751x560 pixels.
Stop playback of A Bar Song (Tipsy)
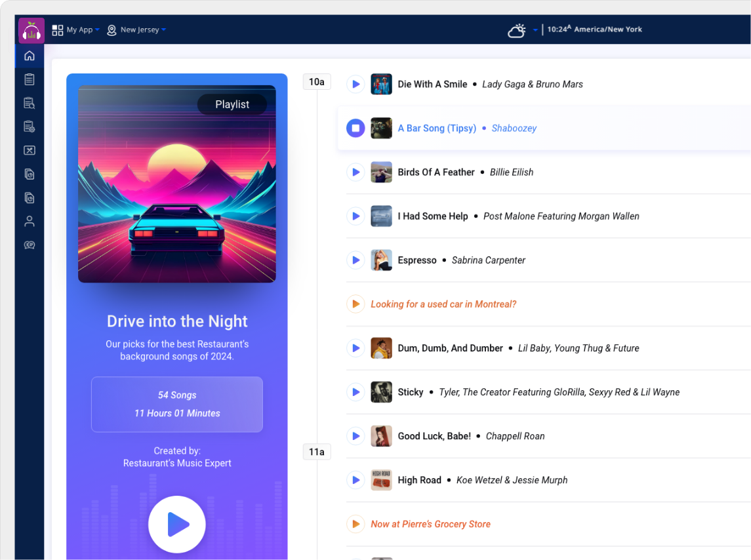(355, 128)
